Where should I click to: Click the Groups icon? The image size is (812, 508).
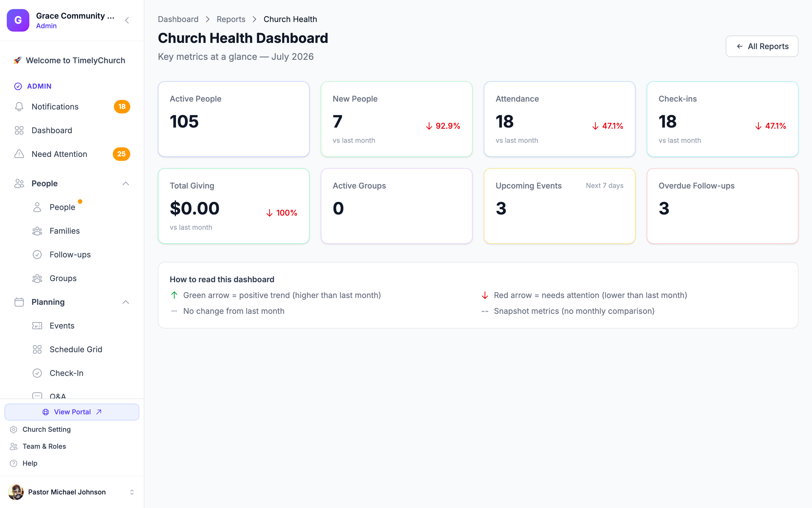tap(37, 278)
